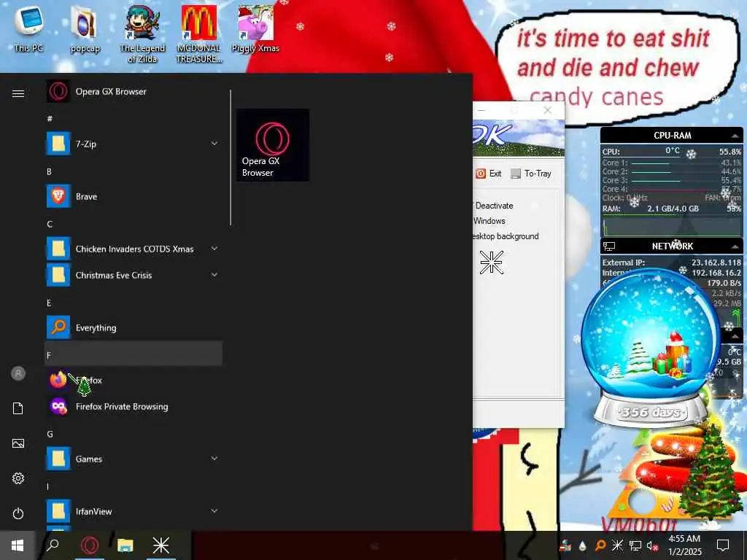Click the RAM usage 2.1 GB/4.0 GB readout
Image resolution: width=747 pixels, height=560 pixels.
coord(673,209)
